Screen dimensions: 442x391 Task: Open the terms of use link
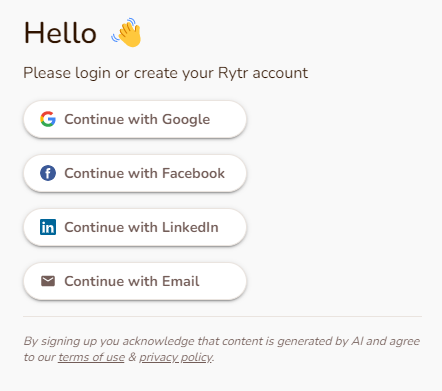click(x=91, y=357)
